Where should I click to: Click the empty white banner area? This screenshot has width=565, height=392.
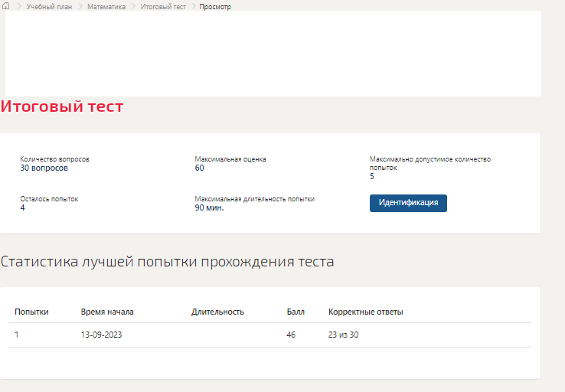[273, 54]
